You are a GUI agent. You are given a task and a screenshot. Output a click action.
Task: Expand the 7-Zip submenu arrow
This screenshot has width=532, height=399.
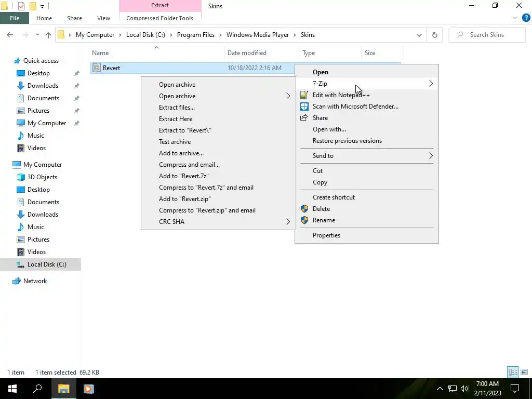point(431,84)
